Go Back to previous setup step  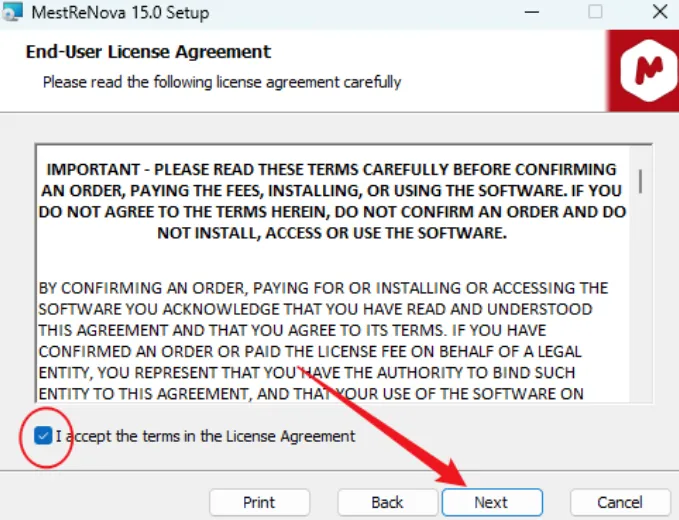(387, 502)
